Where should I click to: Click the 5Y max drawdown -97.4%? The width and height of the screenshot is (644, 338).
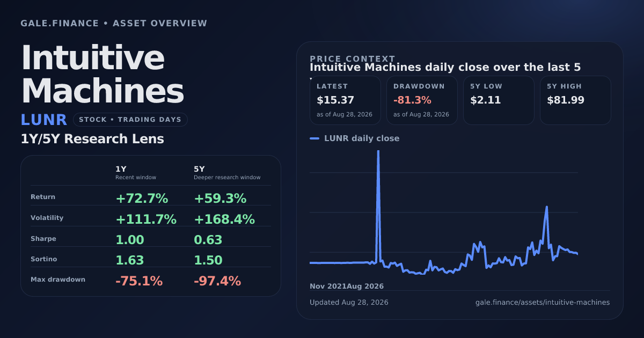pyautogui.click(x=217, y=281)
